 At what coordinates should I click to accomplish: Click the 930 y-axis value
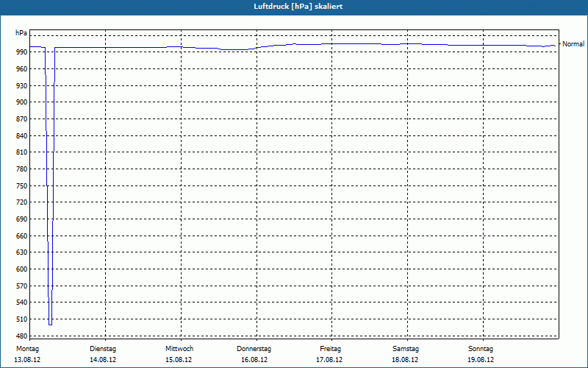(21, 85)
